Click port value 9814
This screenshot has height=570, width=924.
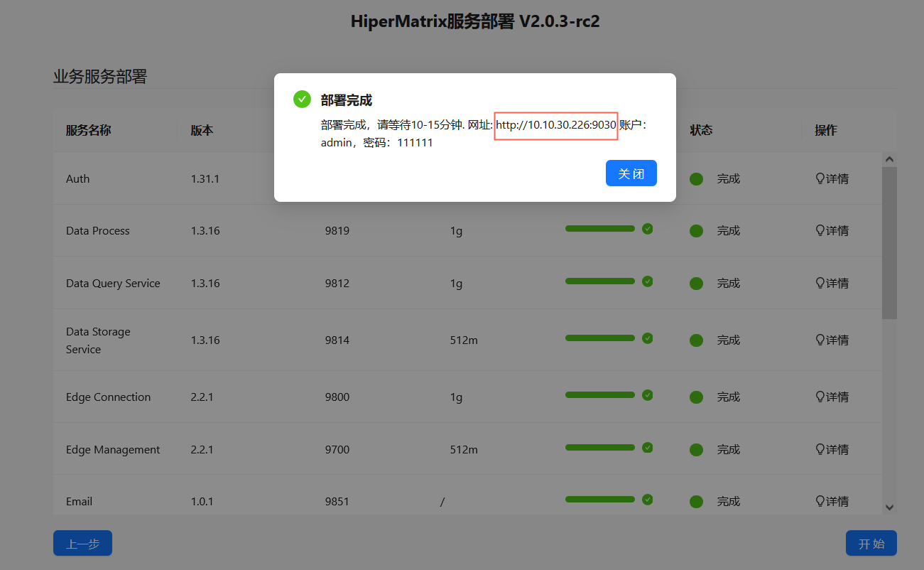tap(337, 340)
